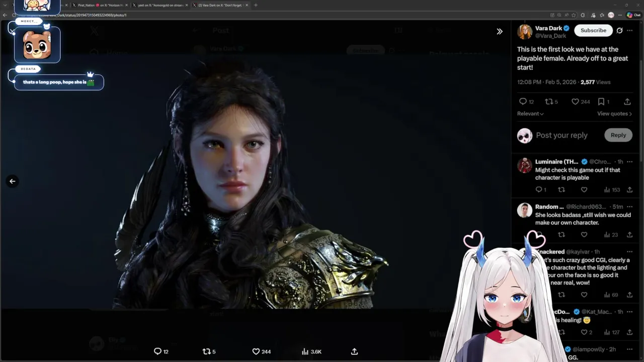Click the Post your reply field
This screenshot has height=362, width=644.
pyautogui.click(x=561, y=135)
